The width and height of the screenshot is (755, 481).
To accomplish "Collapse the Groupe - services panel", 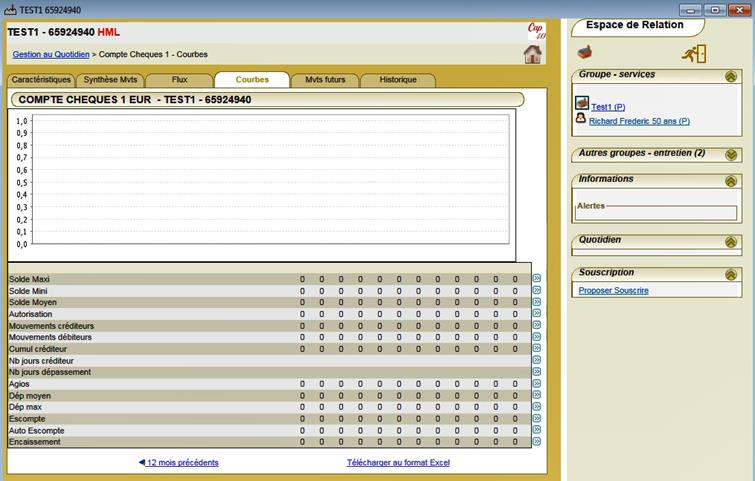I will tap(732, 76).
